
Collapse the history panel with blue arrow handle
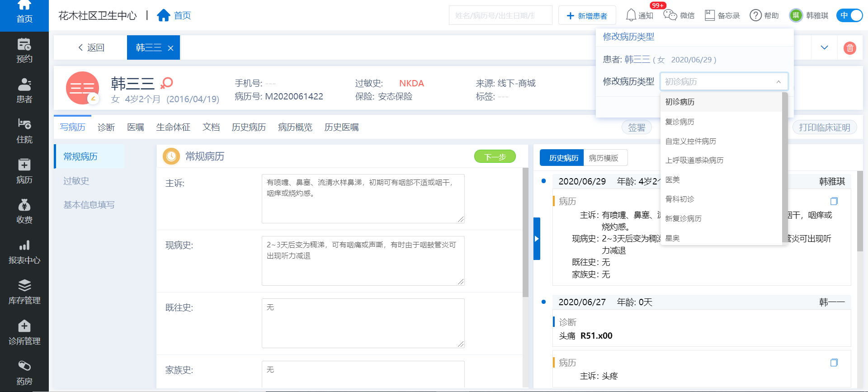tap(537, 239)
